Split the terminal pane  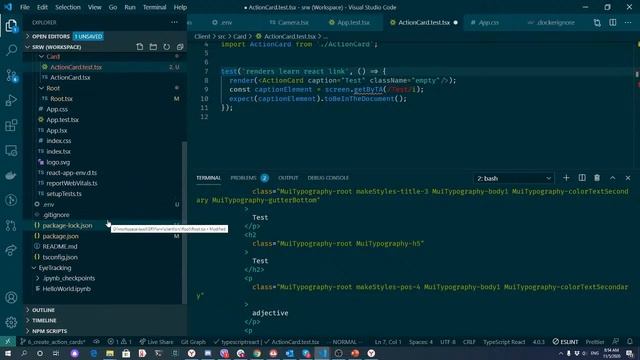click(x=582, y=178)
